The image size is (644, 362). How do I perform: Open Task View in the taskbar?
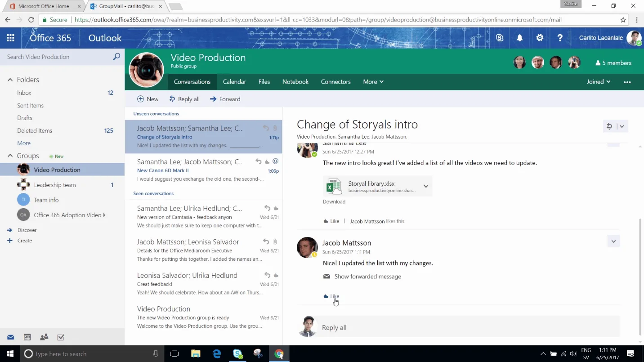click(x=174, y=354)
